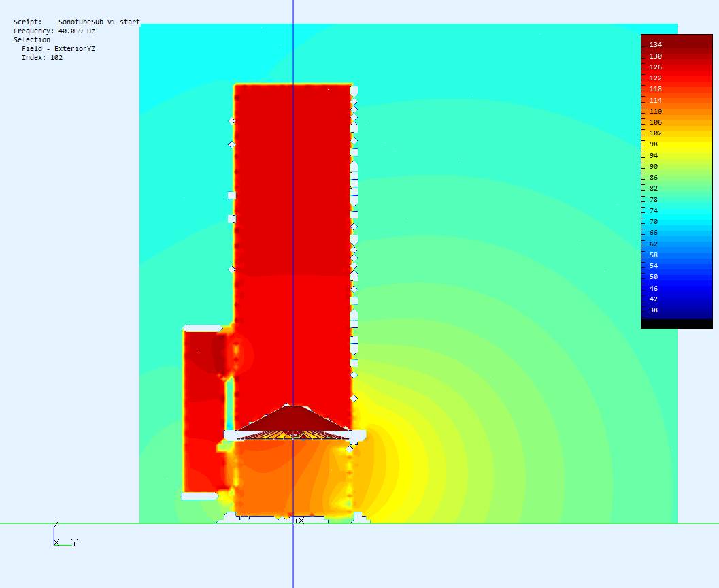The height and width of the screenshot is (588, 719).
Task: Click the 'Field - ExteriorYZ' text
Action: point(58,48)
